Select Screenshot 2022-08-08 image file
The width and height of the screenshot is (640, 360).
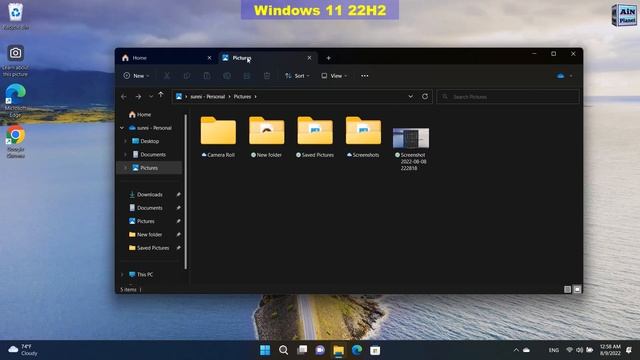(x=411, y=149)
